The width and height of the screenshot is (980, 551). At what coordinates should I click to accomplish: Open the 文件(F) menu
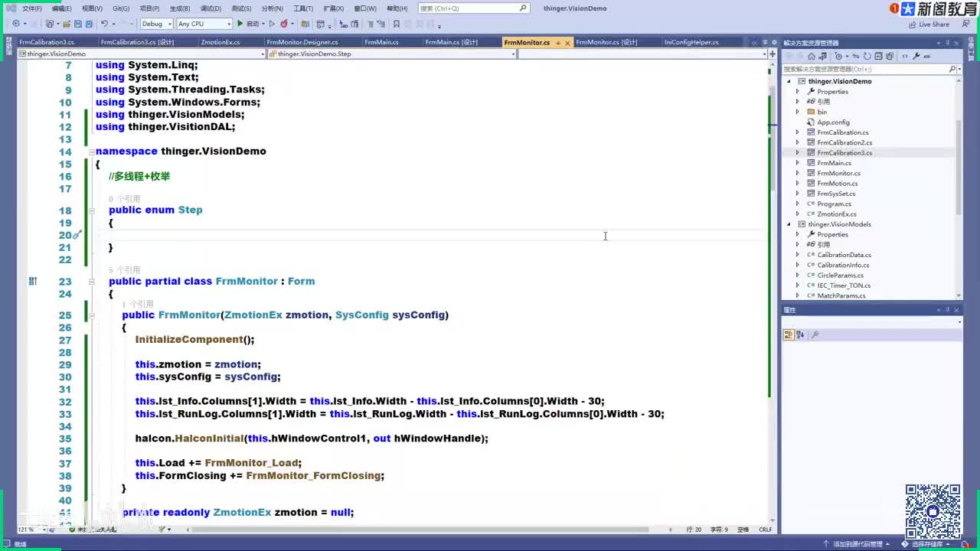(x=32, y=8)
